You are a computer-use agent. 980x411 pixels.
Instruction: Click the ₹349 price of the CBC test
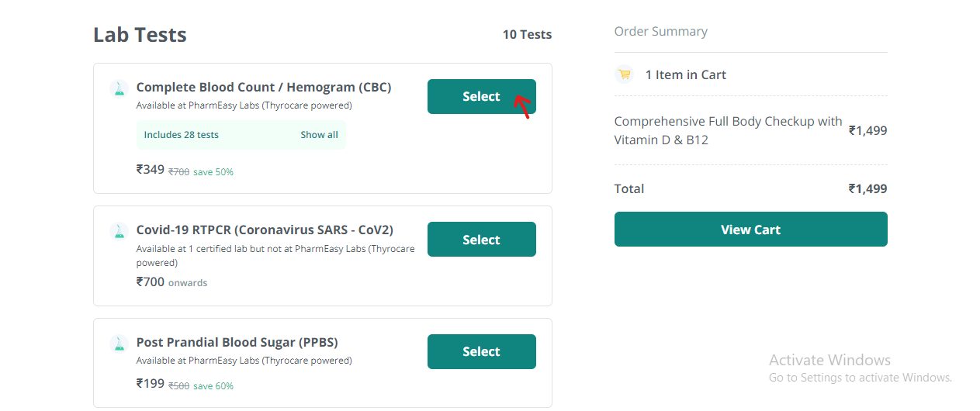[x=151, y=169]
